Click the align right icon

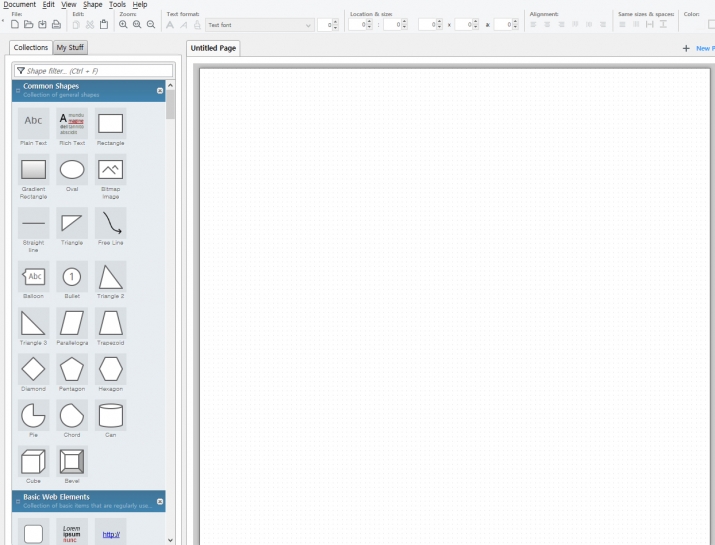pyautogui.click(x=561, y=25)
